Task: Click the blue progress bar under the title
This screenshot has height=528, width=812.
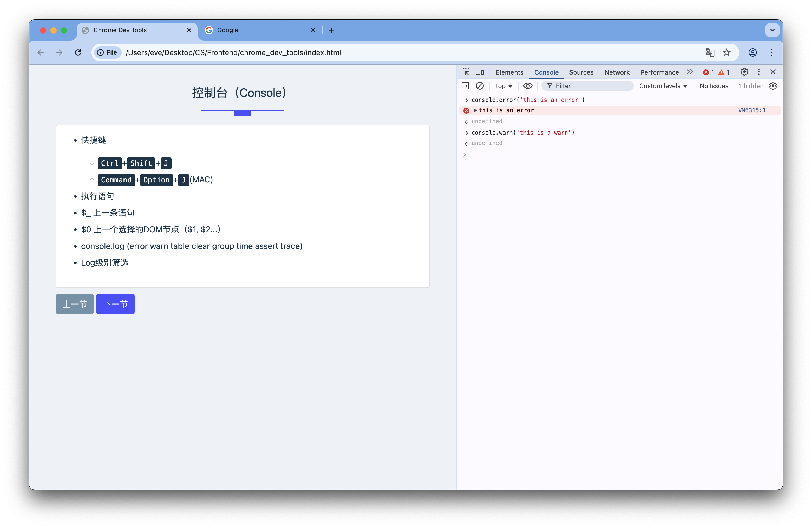Action: [x=242, y=113]
